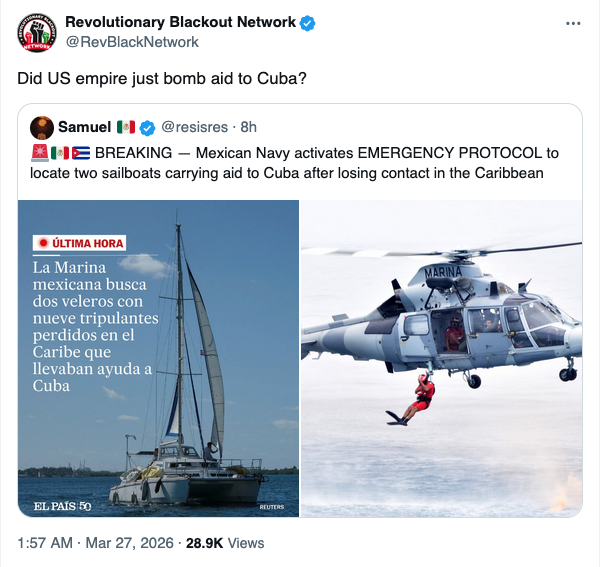Click the ÚLTIMA HORA red label

pyautogui.click(x=79, y=243)
